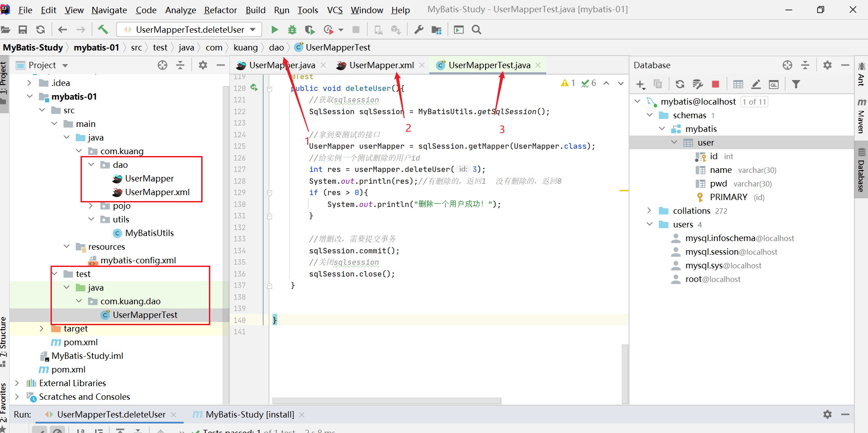Open the File menu
Viewport: 868px width, 433px height.
(x=25, y=10)
